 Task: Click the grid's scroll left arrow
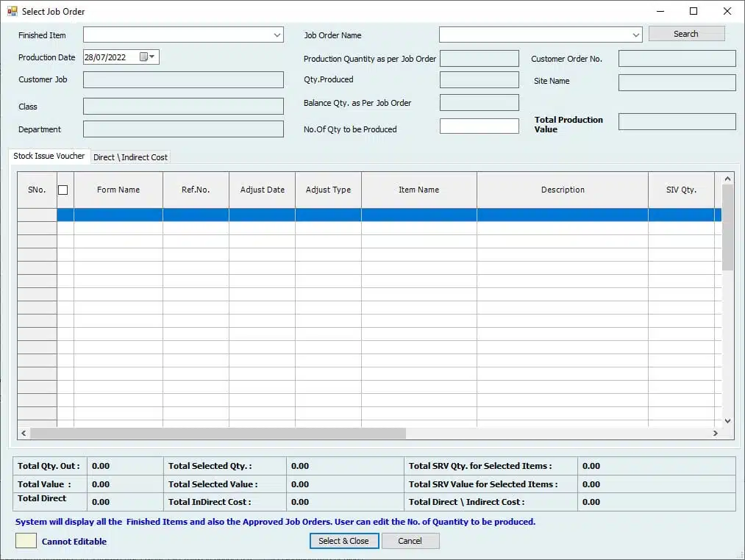24,433
